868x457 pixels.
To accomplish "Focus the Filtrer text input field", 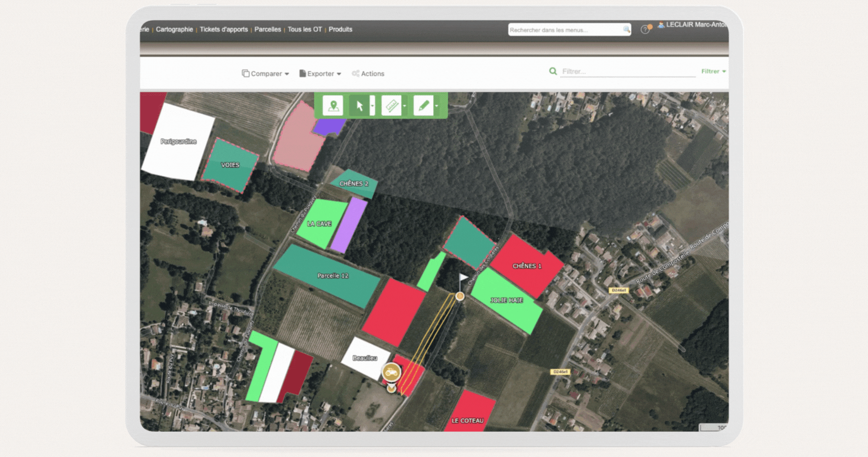I will 627,71.
